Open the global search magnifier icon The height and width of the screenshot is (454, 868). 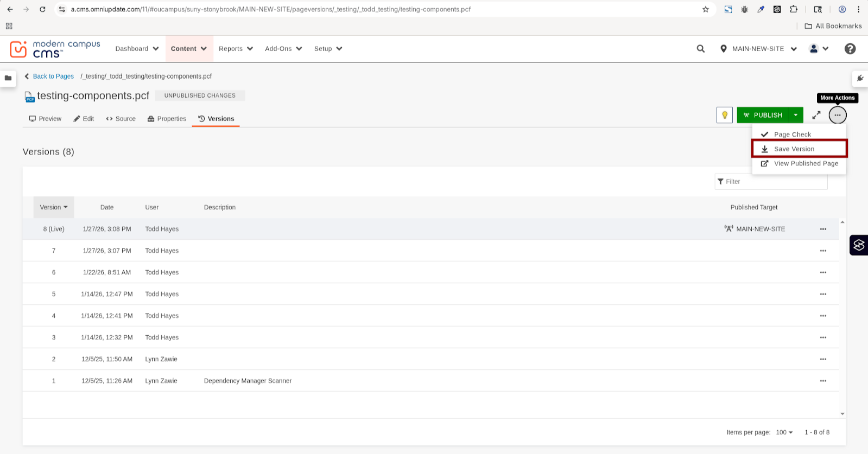pos(701,49)
